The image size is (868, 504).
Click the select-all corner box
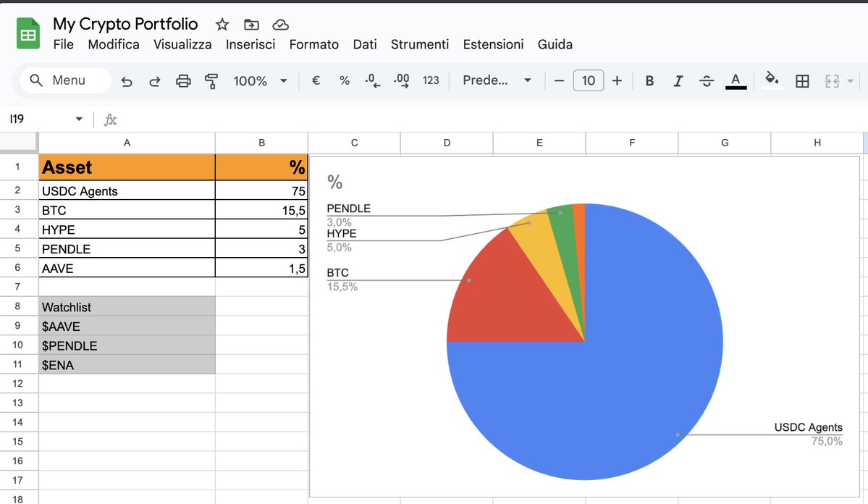click(19, 143)
